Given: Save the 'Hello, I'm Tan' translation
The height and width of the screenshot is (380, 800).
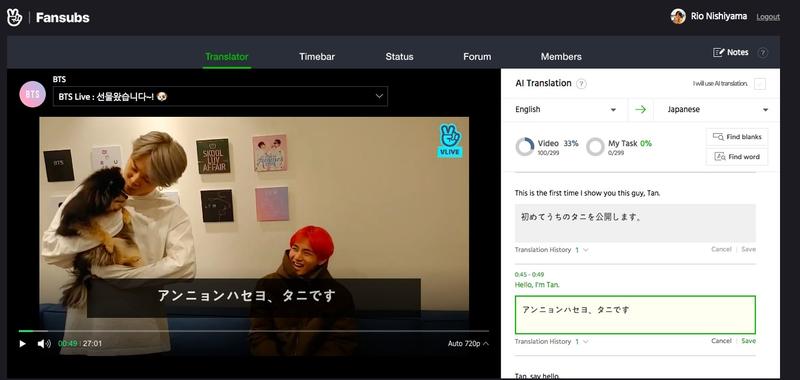Looking at the screenshot, I should click(748, 341).
